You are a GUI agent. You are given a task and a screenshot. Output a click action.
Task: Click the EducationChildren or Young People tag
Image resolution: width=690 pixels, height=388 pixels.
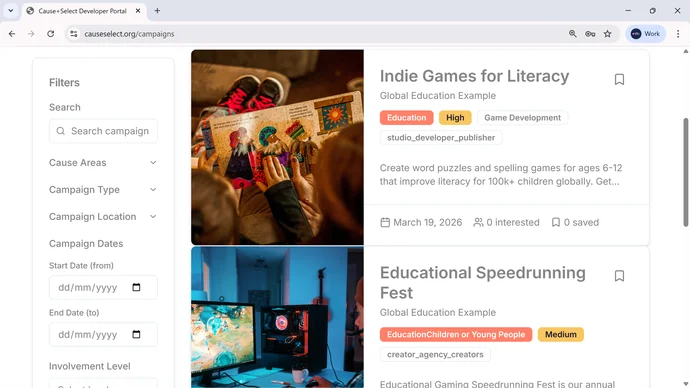point(456,334)
